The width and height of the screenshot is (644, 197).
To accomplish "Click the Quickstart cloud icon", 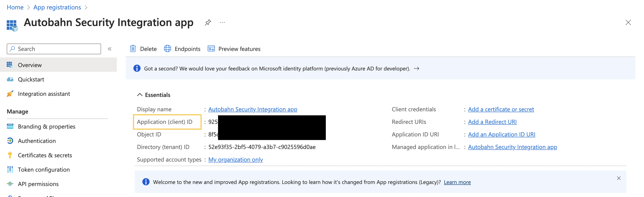I will pyautogui.click(x=10, y=79).
